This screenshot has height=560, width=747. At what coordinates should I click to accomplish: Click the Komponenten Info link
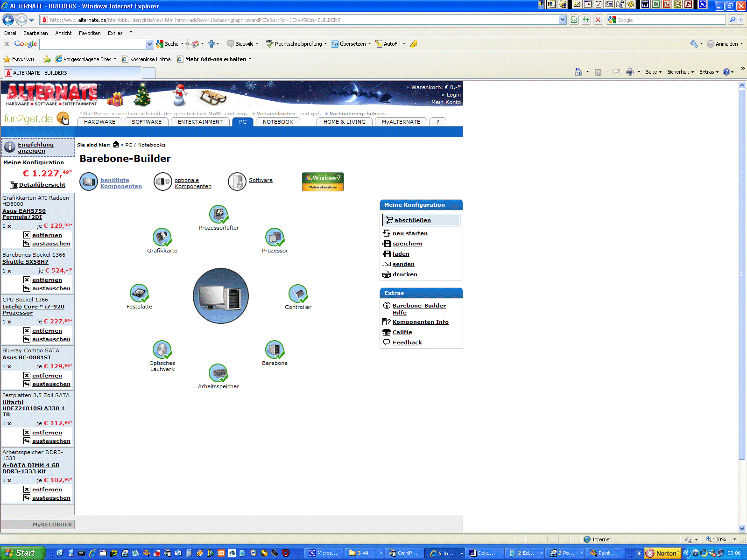[x=420, y=322]
